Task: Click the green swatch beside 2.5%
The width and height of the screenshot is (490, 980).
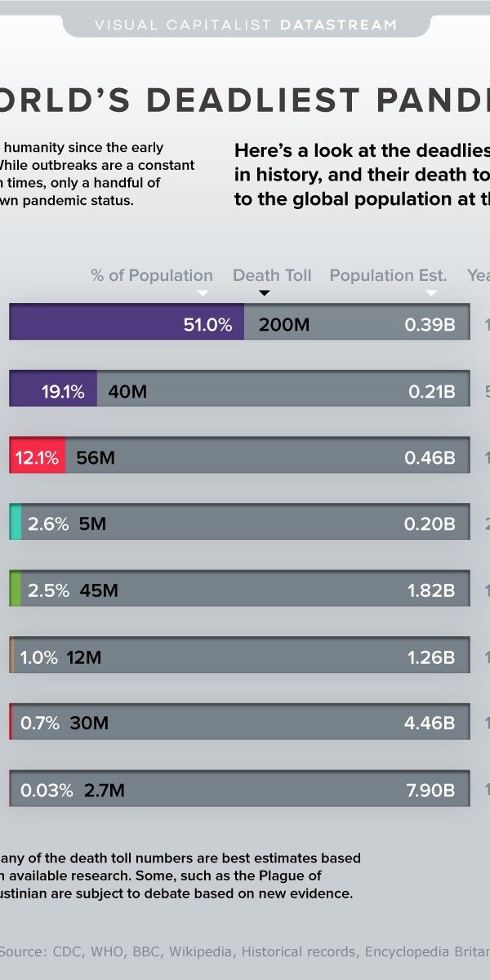Action: [16, 589]
